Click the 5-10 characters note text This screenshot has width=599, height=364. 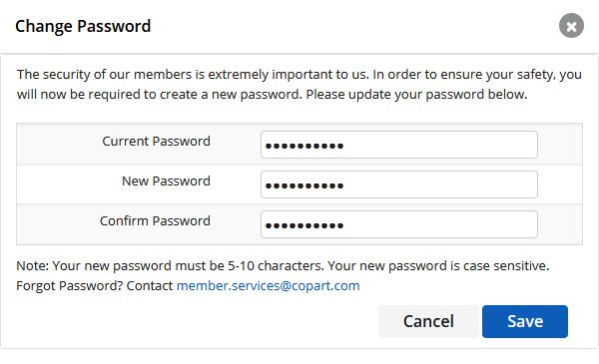(x=170, y=266)
